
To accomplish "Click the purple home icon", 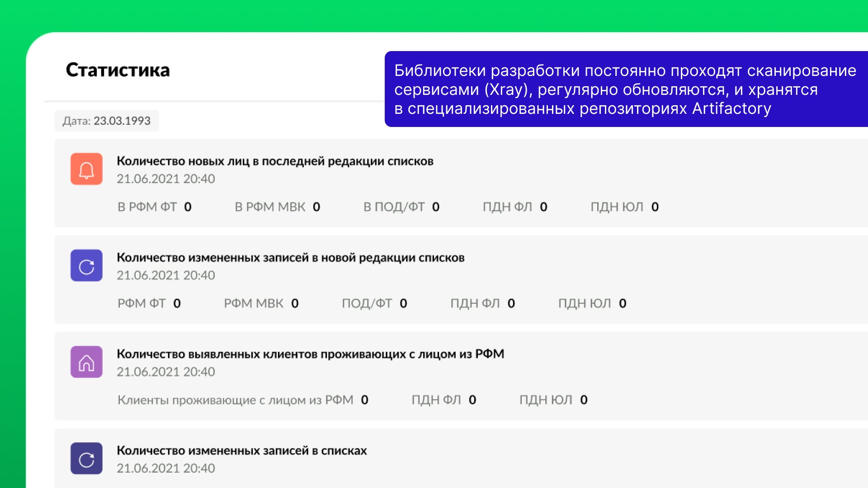I will 86,362.
